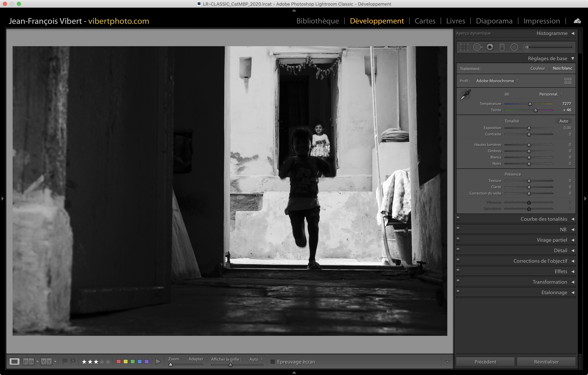The image size is (588, 375).
Task: Pick the white balance eyedropper tool
Action: click(x=465, y=95)
